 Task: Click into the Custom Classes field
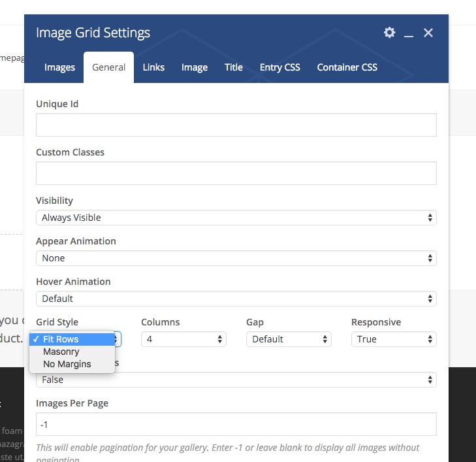236,173
